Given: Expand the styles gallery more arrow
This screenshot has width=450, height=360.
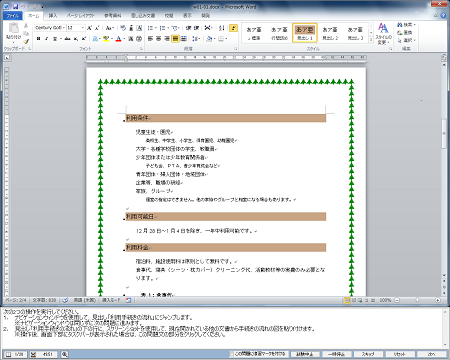Looking at the screenshot, I should [371, 40].
